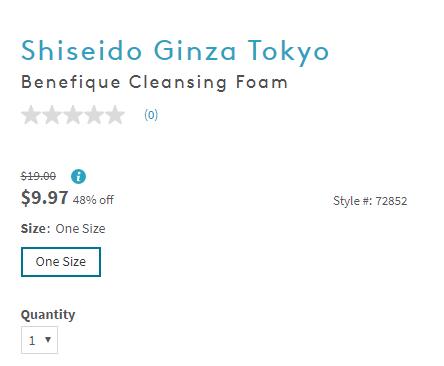Select the second rating star

pos(52,115)
